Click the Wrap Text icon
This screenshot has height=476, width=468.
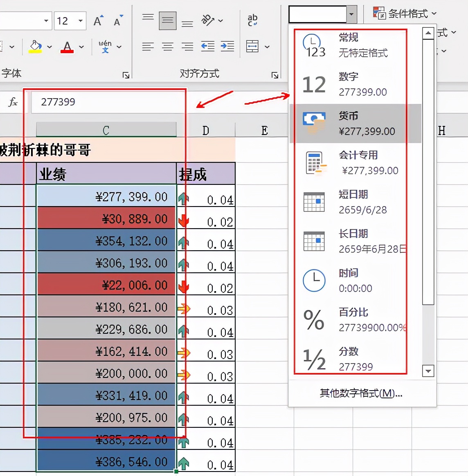[x=252, y=18]
